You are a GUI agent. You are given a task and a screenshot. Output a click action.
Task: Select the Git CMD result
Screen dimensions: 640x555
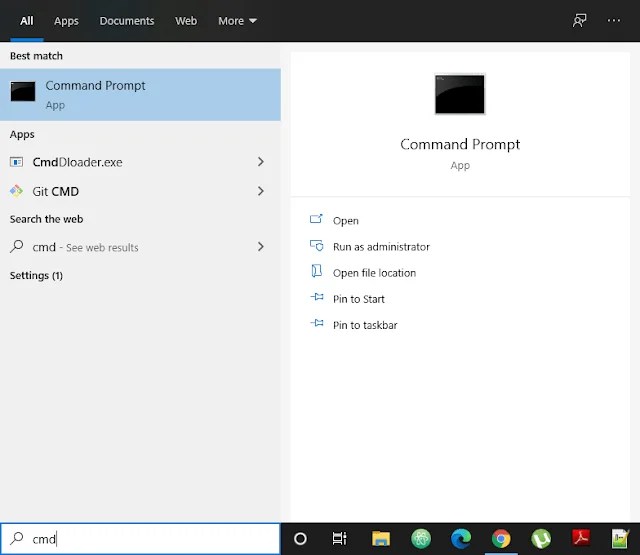pos(140,191)
